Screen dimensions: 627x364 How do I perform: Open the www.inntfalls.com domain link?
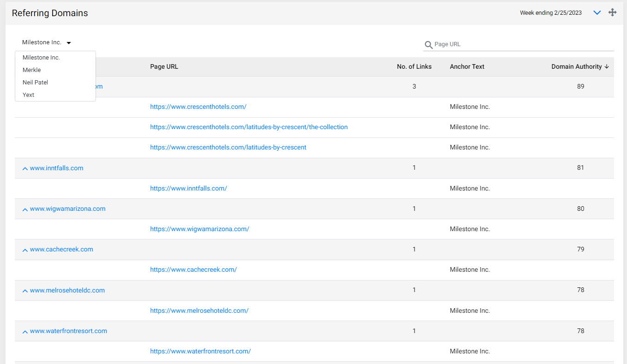pos(57,168)
